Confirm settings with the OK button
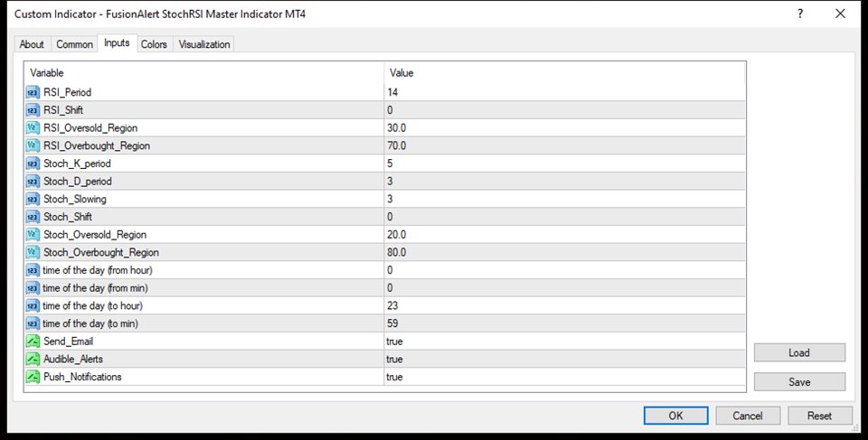Screen dimensions: 868x440 coord(676,416)
